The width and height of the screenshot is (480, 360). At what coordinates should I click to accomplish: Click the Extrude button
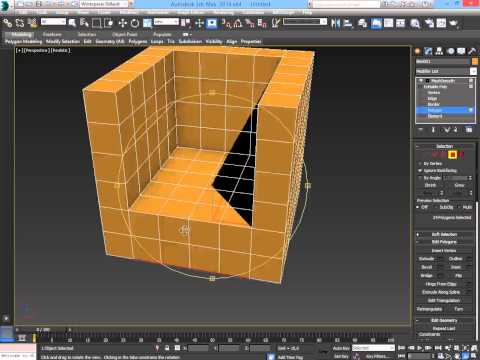click(x=426, y=259)
